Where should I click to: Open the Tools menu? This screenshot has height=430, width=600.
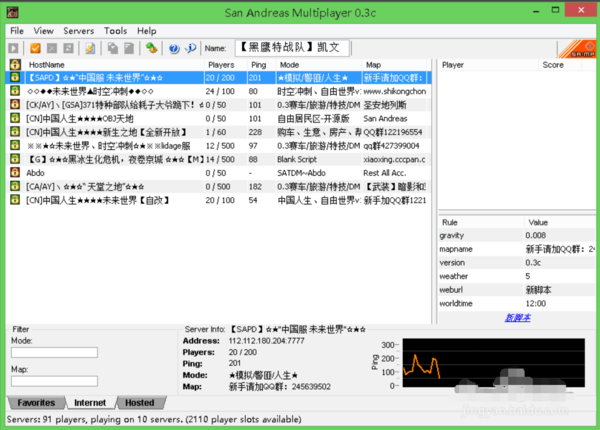[115, 31]
